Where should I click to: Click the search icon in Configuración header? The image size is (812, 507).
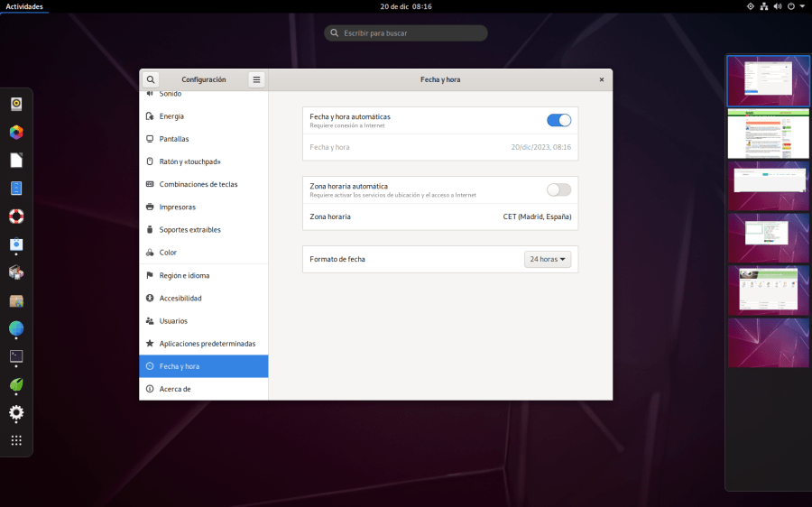[x=151, y=79]
